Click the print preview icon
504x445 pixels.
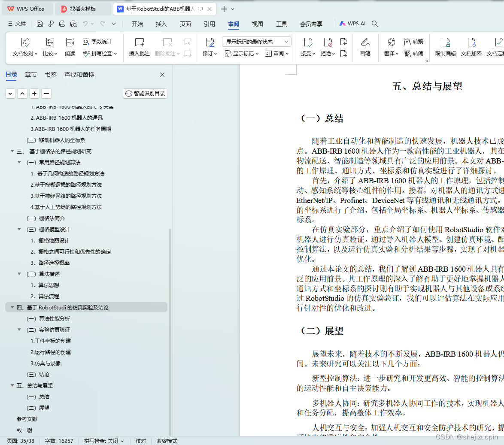73,24
